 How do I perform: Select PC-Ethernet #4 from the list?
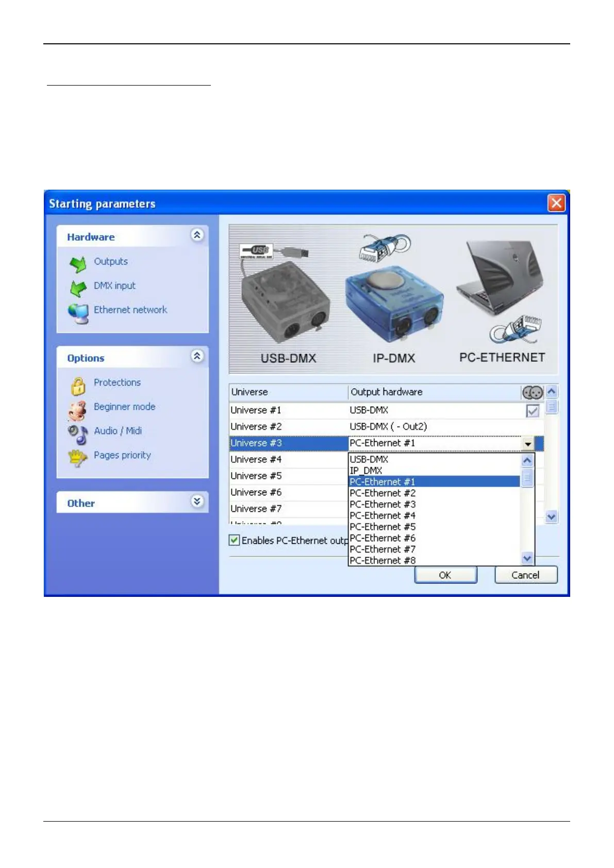(383, 515)
